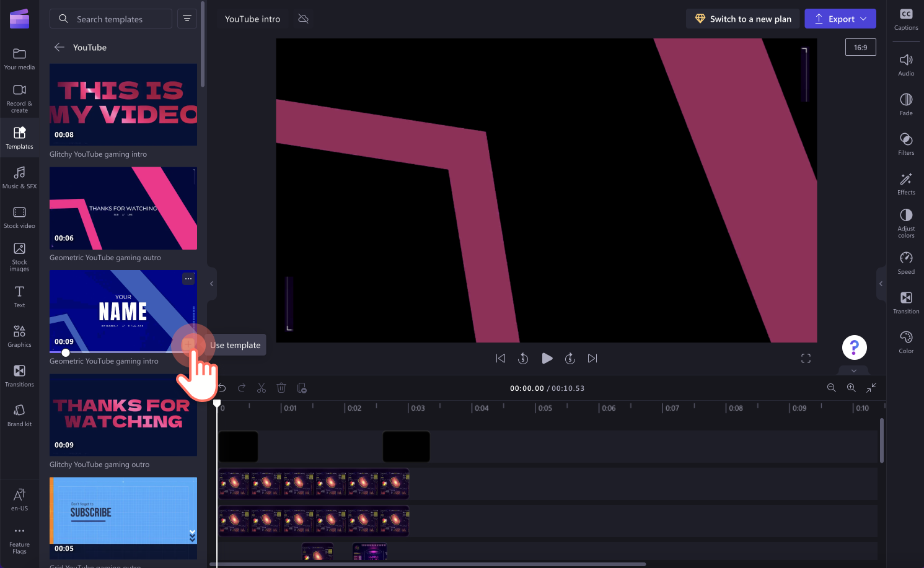This screenshot has width=924, height=568.
Task: Zoom in the timeline
Action: tap(851, 388)
